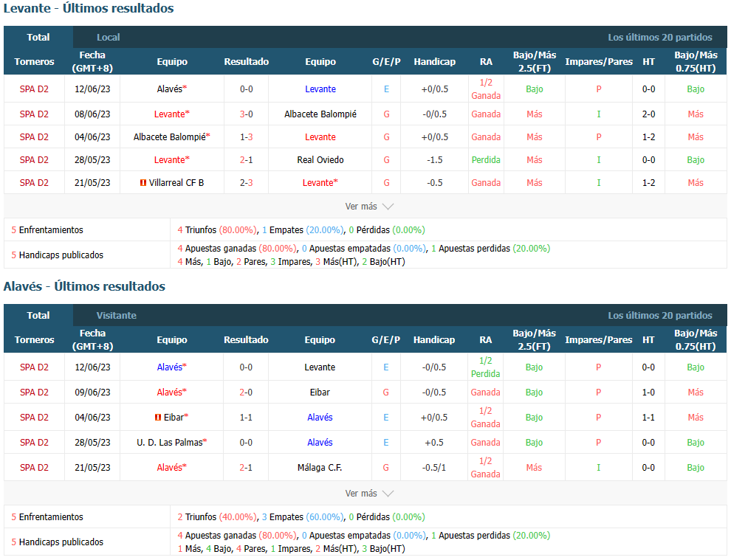This screenshot has width=731, height=560.
Task: Click SPA D2 on Levante 08/06/23 row
Action: tap(34, 114)
